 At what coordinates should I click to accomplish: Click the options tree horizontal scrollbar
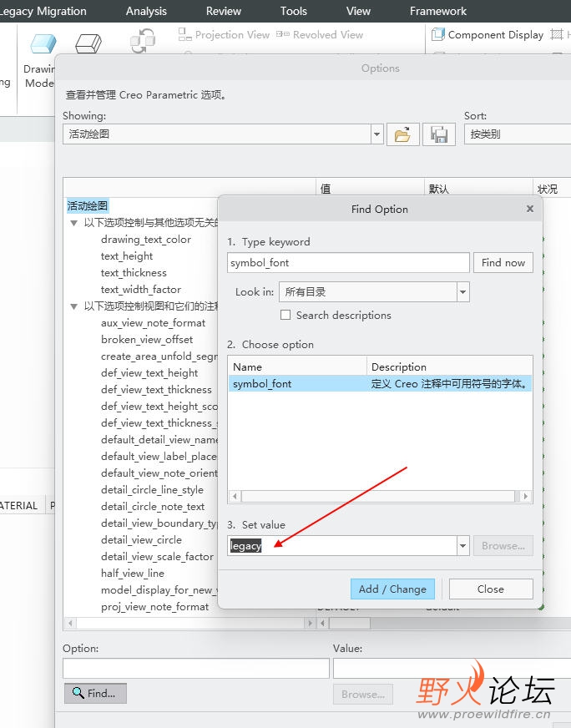coord(189,623)
